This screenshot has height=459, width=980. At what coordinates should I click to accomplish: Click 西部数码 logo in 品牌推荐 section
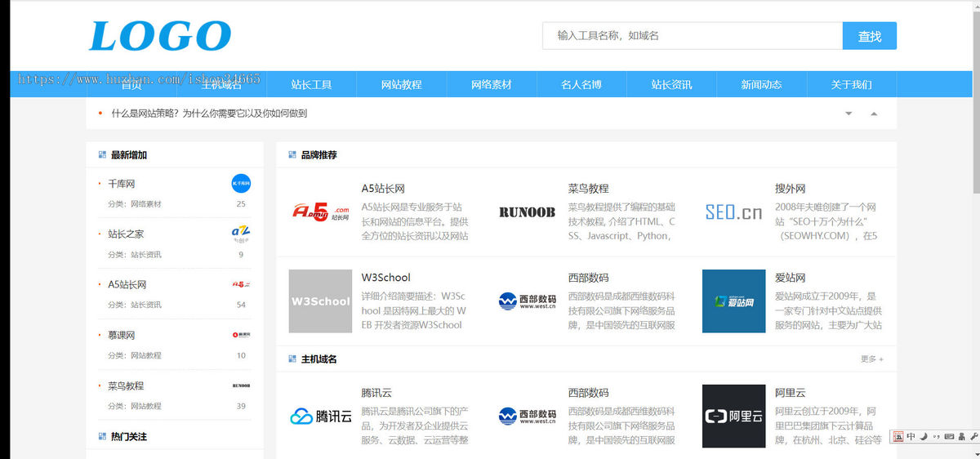pos(527,301)
